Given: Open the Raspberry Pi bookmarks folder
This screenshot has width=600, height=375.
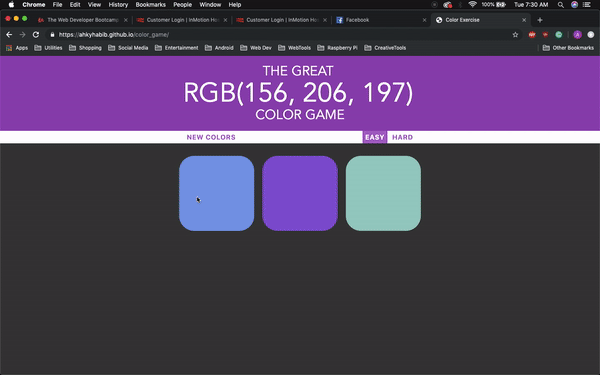Looking at the screenshot, I should point(337,48).
